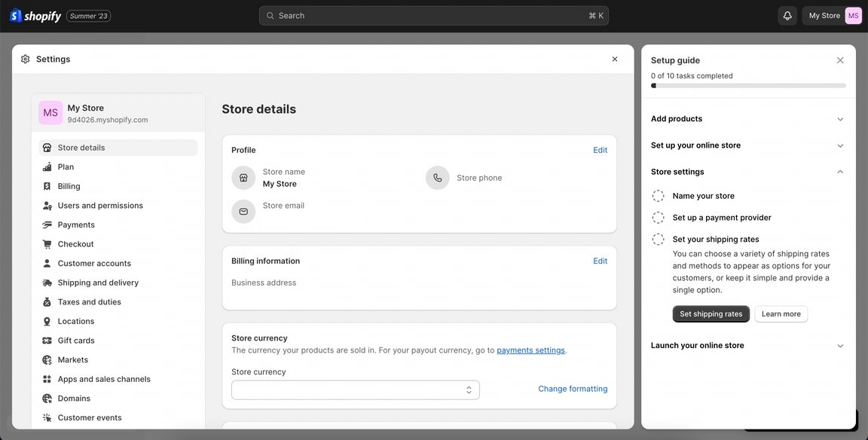Open Gift cards via its sidebar icon

tap(47, 341)
